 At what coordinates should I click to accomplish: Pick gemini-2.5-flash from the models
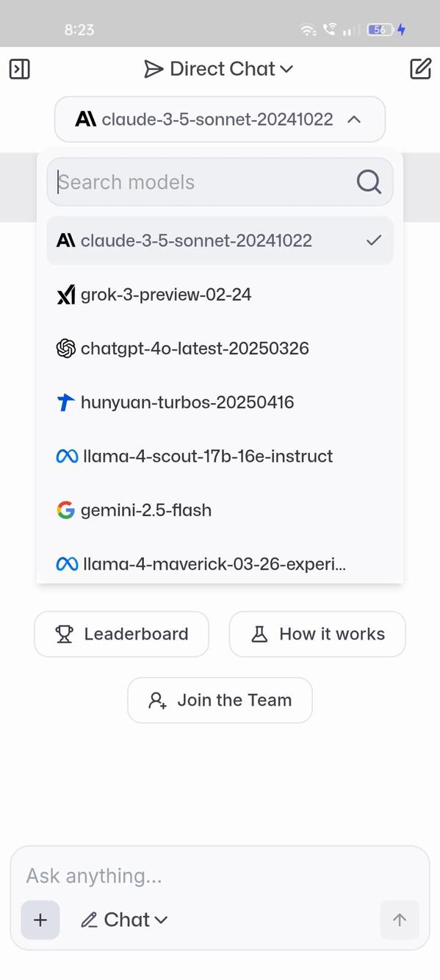(x=220, y=510)
